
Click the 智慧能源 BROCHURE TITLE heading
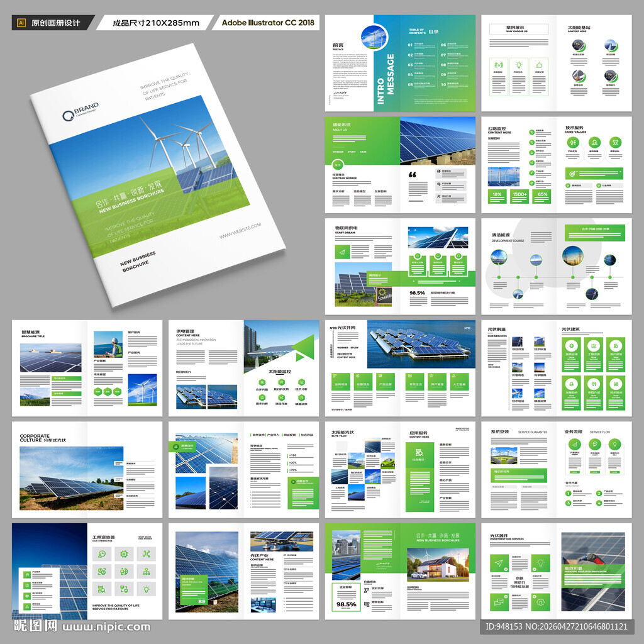coord(33,334)
